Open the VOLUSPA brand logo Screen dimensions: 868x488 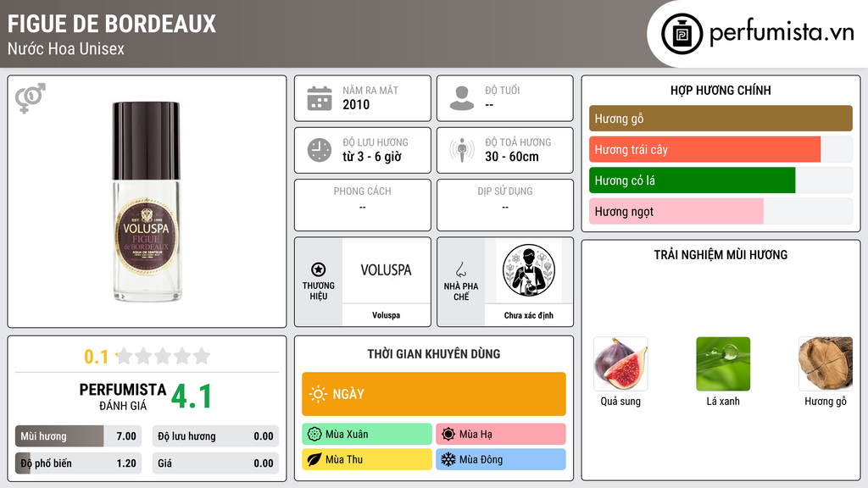386,270
